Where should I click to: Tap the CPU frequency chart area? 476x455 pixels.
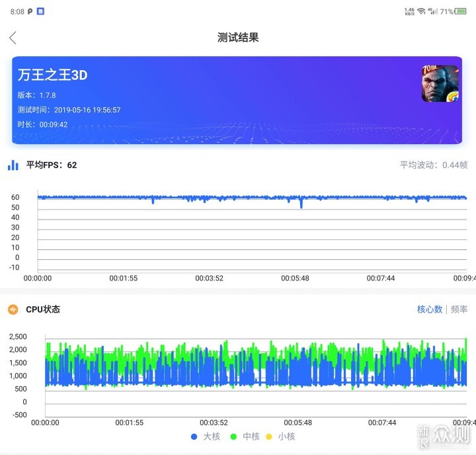(x=256, y=375)
